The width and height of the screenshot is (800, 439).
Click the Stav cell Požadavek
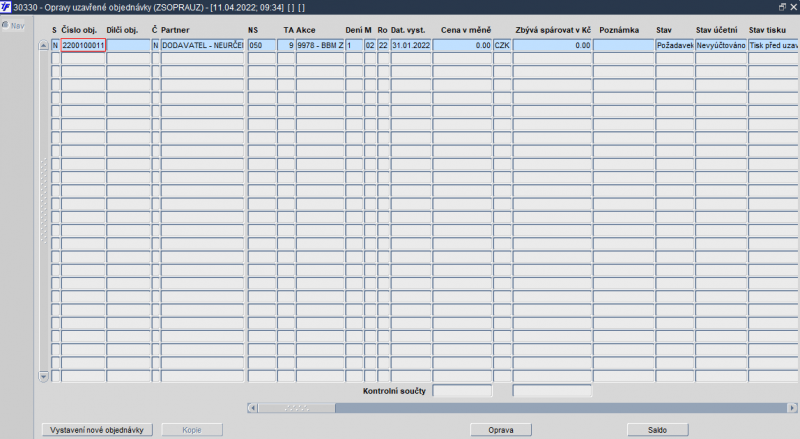pyautogui.click(x=674, y=45)
